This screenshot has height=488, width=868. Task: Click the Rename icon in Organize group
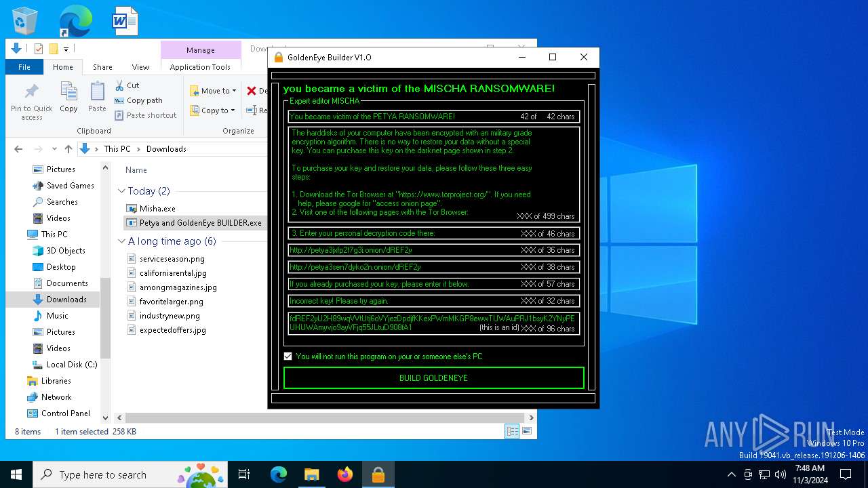point(252,110)
